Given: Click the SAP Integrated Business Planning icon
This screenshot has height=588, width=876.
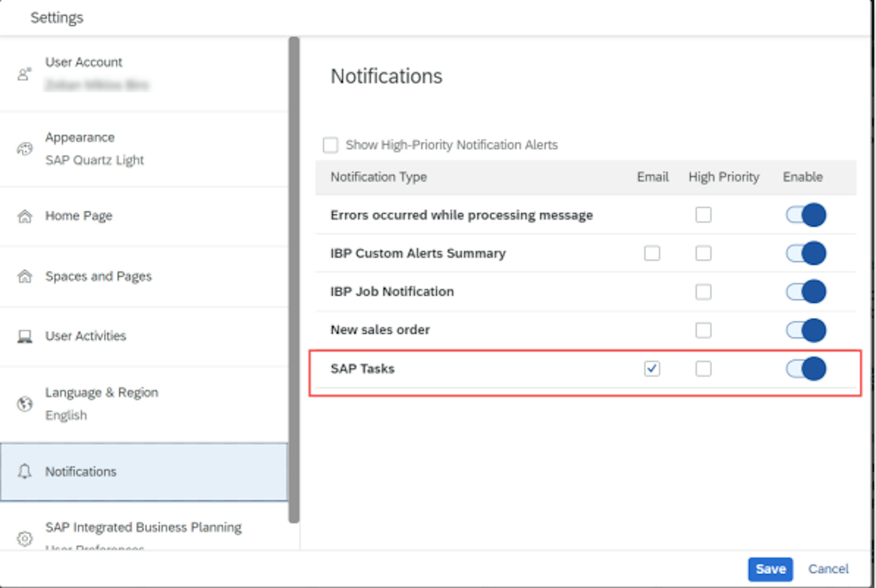Looking at the screenshot, I should 24,531.
